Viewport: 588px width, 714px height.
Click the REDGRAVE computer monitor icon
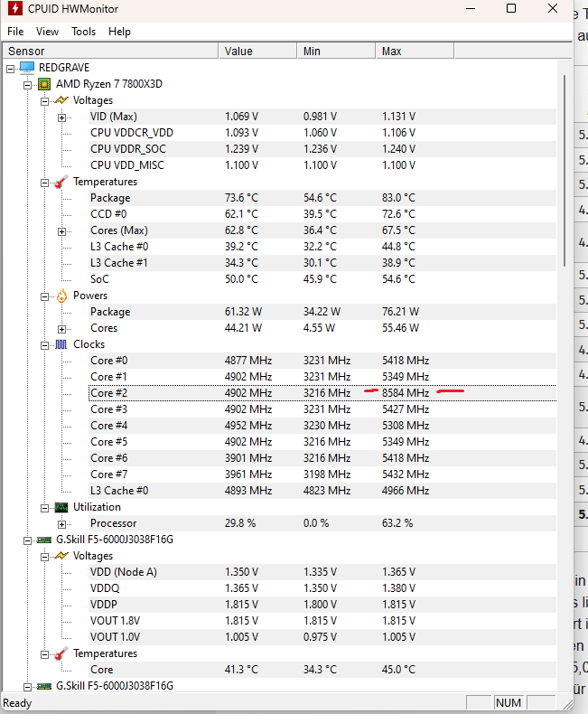pyautogui.click(x=27, y=68)
